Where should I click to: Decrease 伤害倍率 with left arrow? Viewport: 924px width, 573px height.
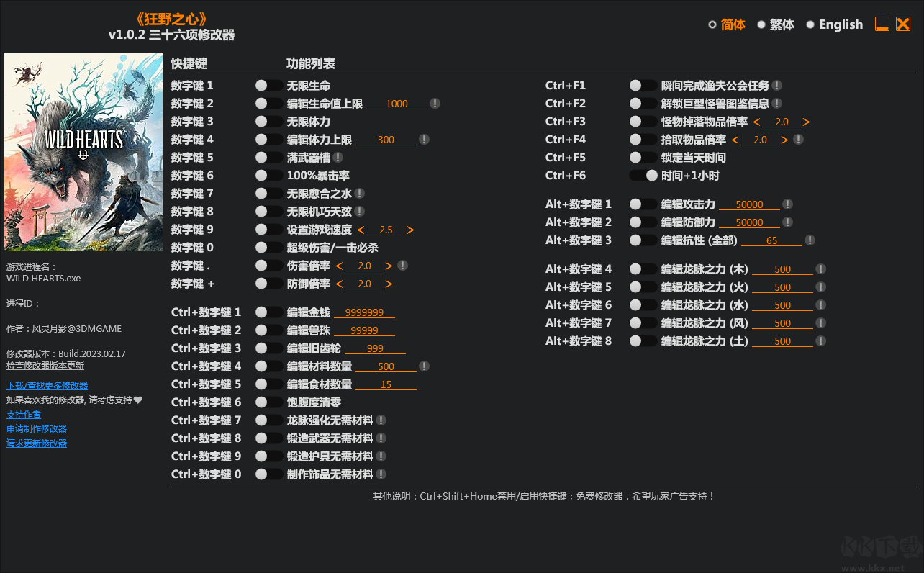pos(340,266)
